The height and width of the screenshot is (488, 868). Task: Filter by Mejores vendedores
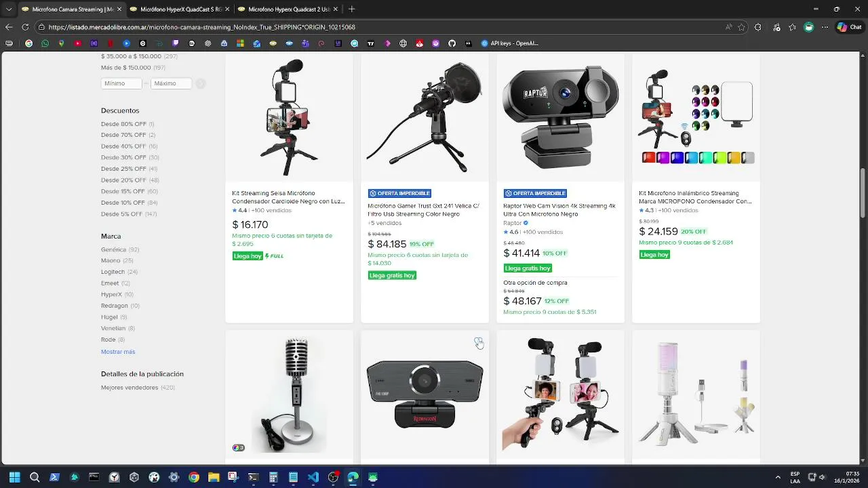[x=138, y=388]
